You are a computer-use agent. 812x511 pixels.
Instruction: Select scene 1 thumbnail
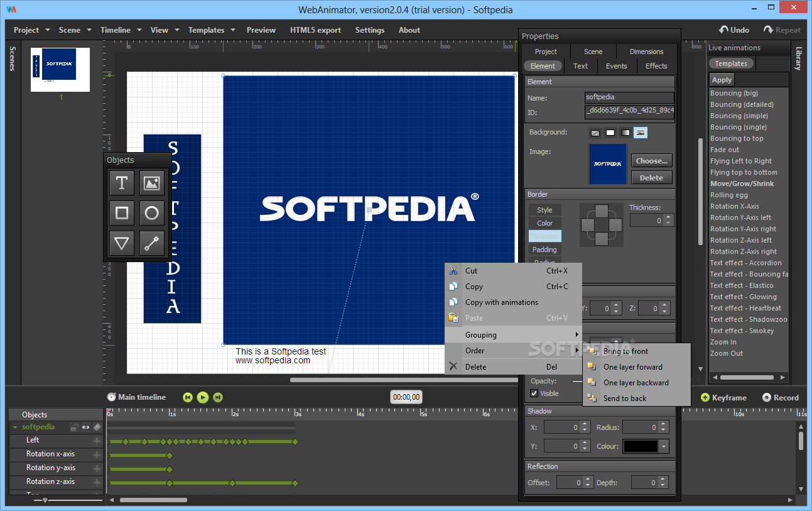tap(60, 69)
